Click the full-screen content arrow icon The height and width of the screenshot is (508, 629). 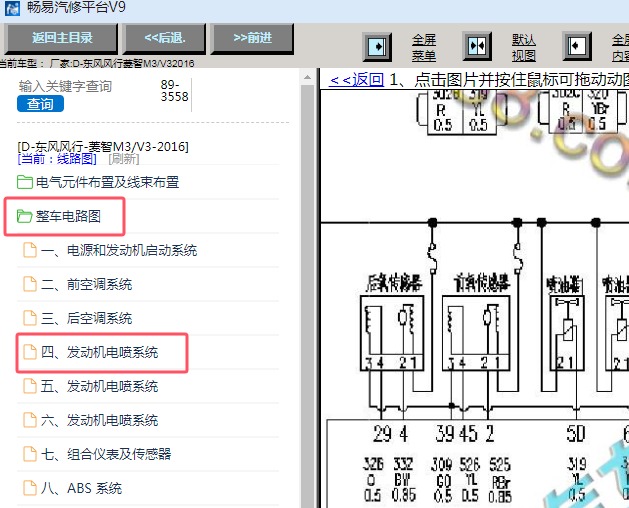point(577,47)
